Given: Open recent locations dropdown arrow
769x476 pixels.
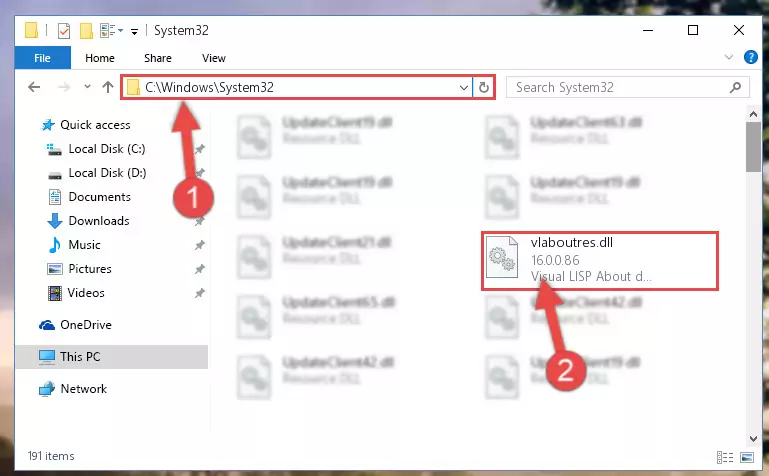Looking at the screenshot, I should [x=87, y=87].
